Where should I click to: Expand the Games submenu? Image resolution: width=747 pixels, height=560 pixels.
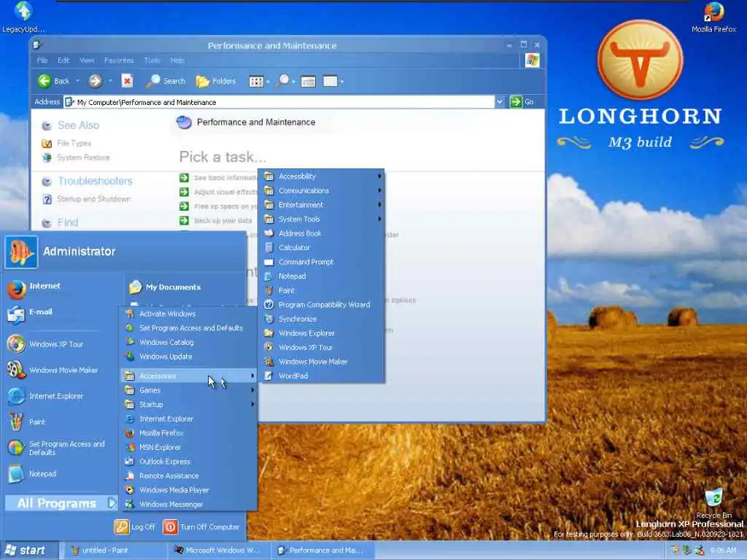coord(189,391)
